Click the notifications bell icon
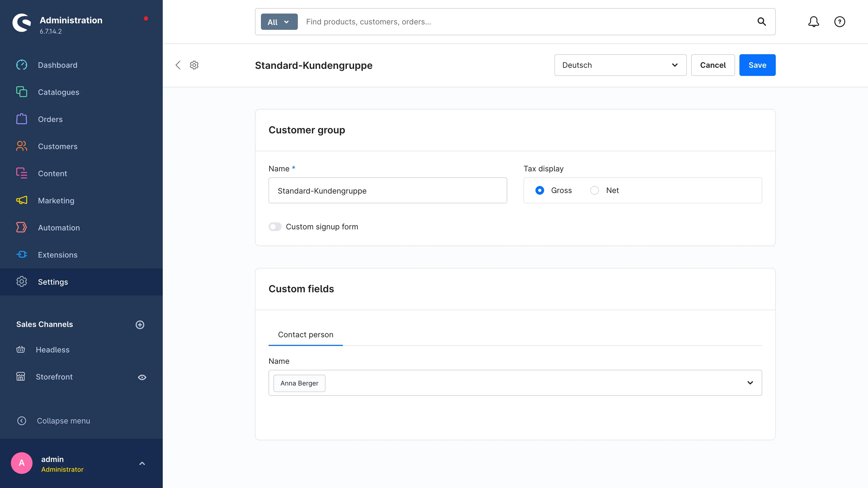 [x=813, y=22]
